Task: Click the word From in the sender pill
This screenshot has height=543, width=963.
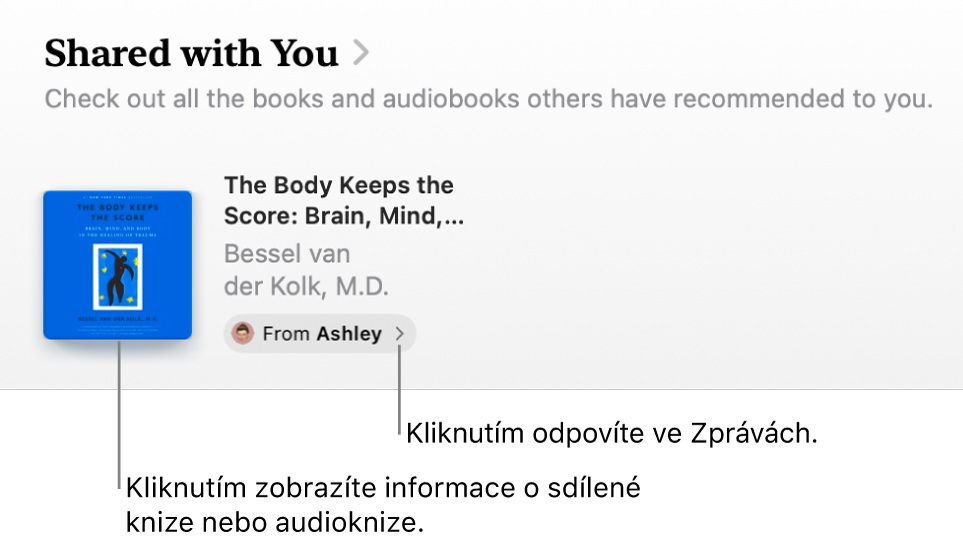Action: pyautogui.click(x=285, y=334)
